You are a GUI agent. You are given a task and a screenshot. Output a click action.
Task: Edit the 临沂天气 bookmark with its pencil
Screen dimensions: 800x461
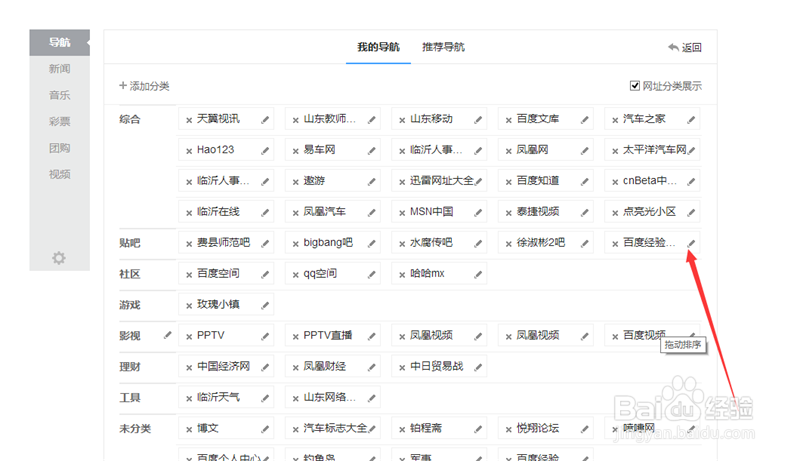tap(265, 398)
